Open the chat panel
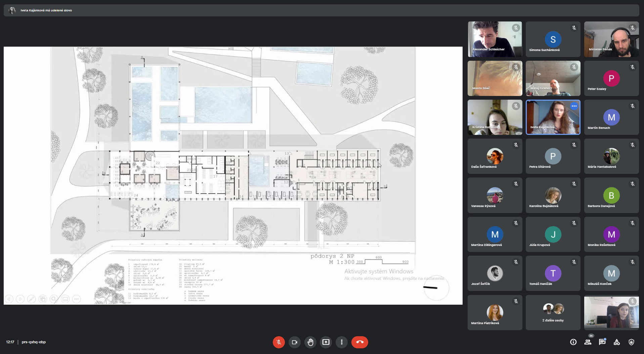The height and width of the screenshot is (354, 644). click(x=602, y=342)
